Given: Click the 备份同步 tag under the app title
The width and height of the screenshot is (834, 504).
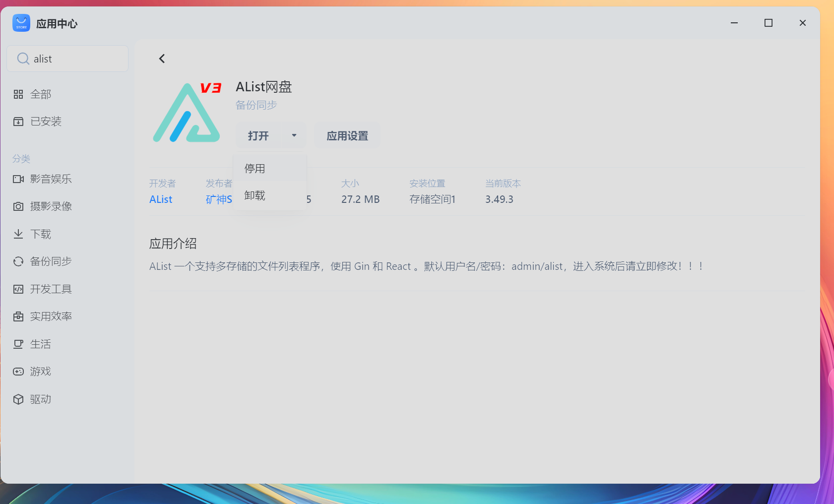Looking at the screenshot, I should pyautogui.click(x=256, y=105).
